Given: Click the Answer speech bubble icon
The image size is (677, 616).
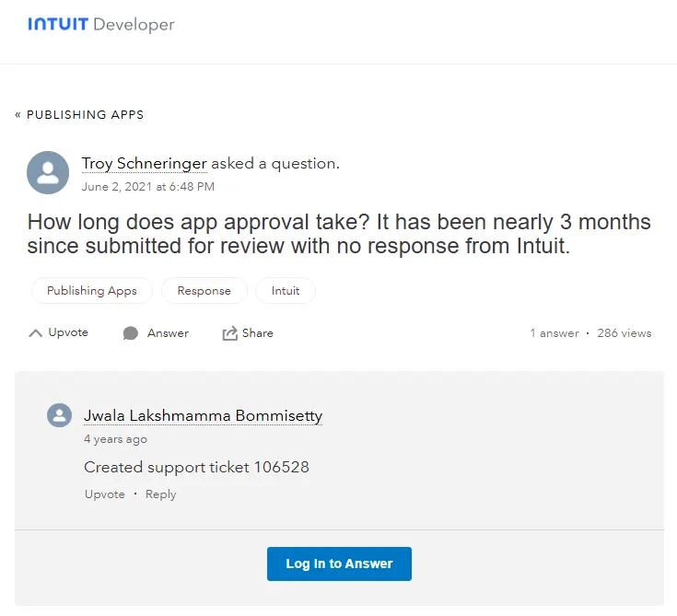Looking at the screenshot, I should 131,333.
